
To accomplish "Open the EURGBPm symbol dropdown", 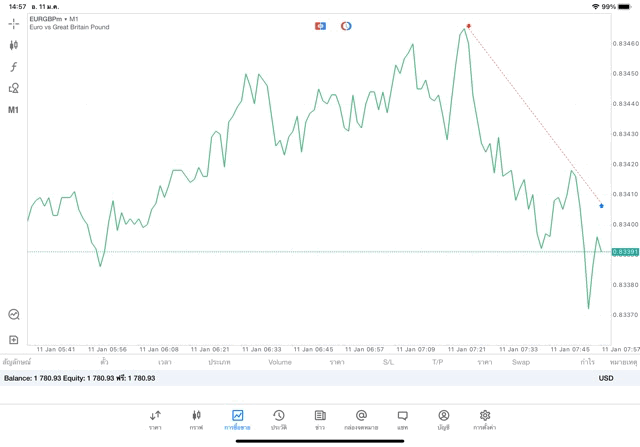I will click(55, 18).
